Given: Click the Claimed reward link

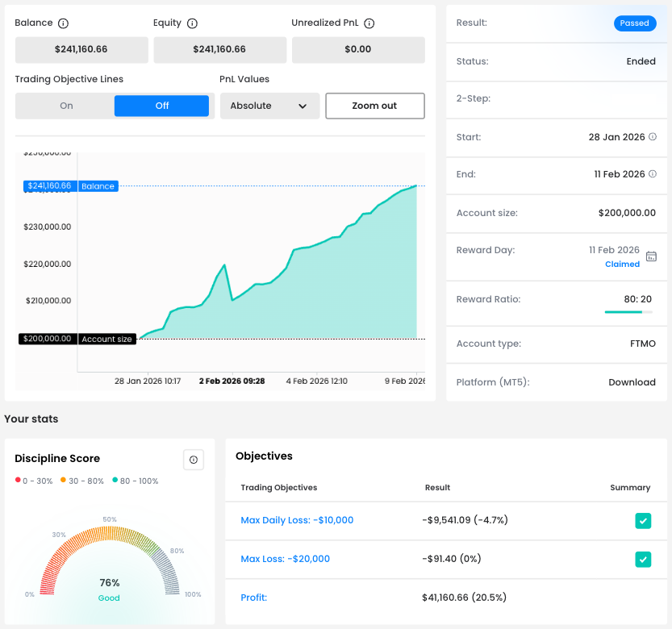Looking at the screenshot, I should coord(622,264).
